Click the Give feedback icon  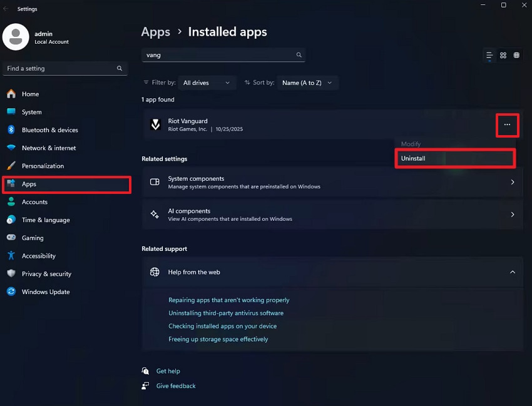[x=145, y=385]
